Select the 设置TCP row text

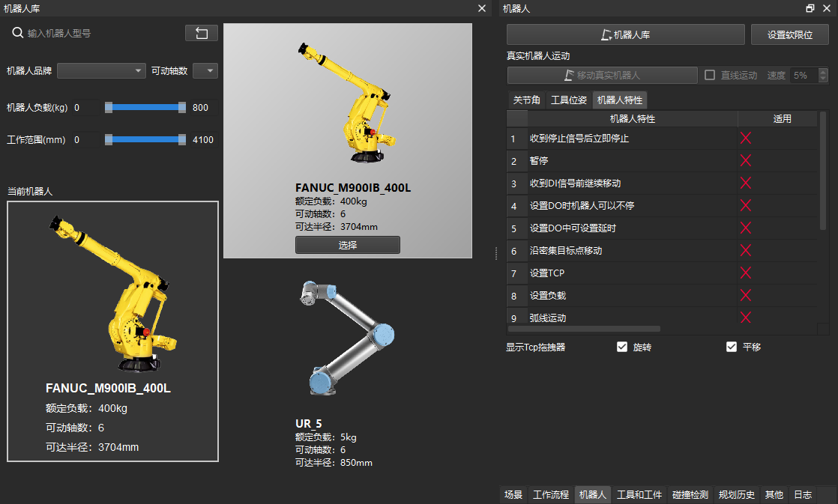point(546,273)
